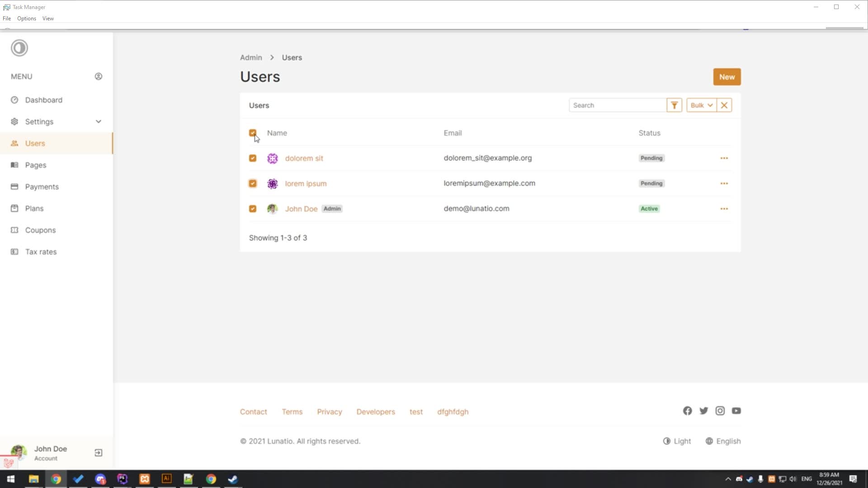Image resolution: width=868 pixels, height=488 pixels.
Task: Click the Admin badge next to John Doe
Action: click(x=332, y=209)
